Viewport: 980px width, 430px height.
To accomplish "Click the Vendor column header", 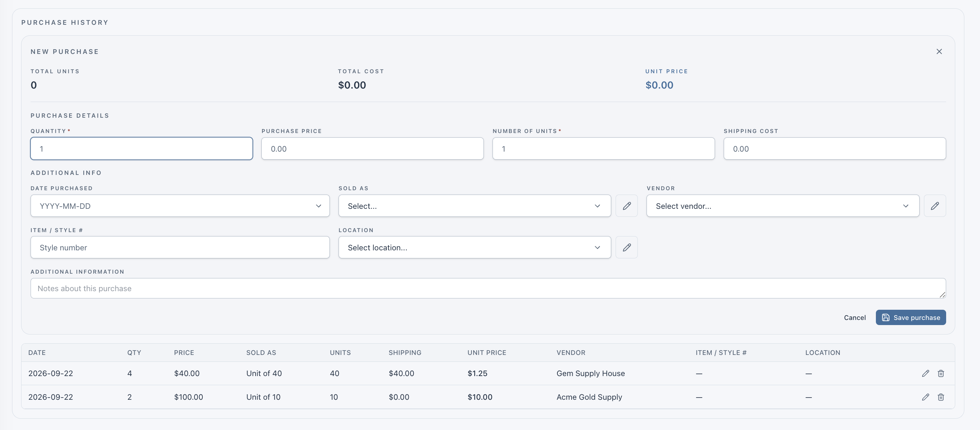I will click(571, 353).
